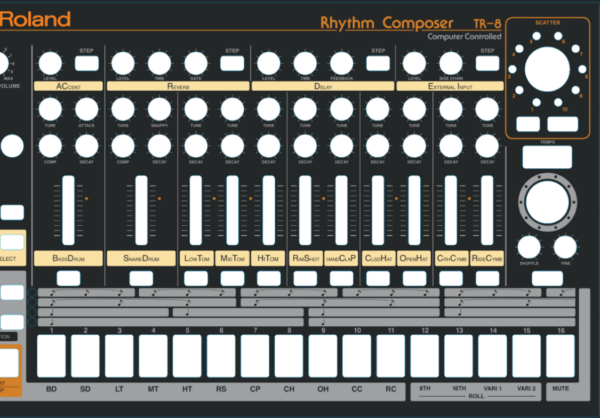
Task: Click the Ride Cymbal level fader
Action: (487, 210)
